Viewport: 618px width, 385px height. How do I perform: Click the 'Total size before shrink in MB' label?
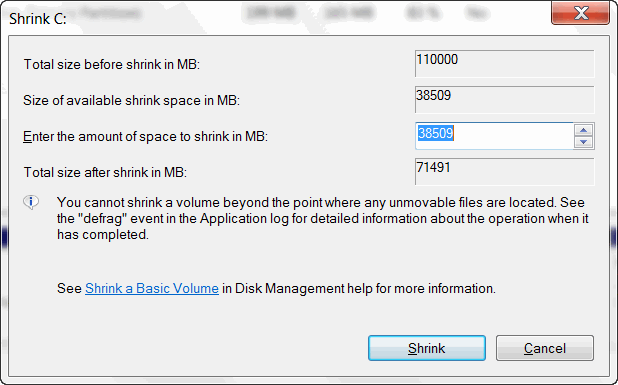coord(112,64)
